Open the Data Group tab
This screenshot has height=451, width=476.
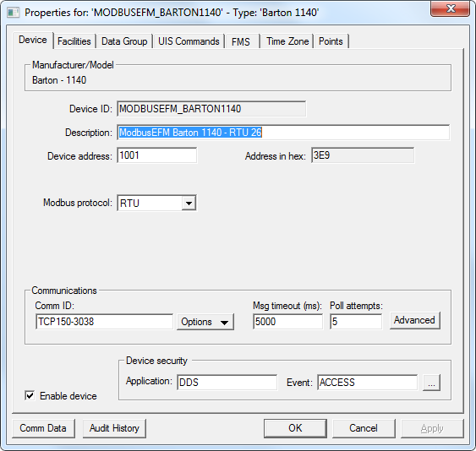(124, 41)
